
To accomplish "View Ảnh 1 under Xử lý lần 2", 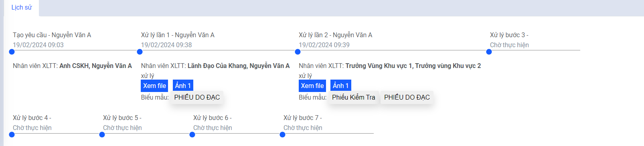I will [x=341, y=86].
